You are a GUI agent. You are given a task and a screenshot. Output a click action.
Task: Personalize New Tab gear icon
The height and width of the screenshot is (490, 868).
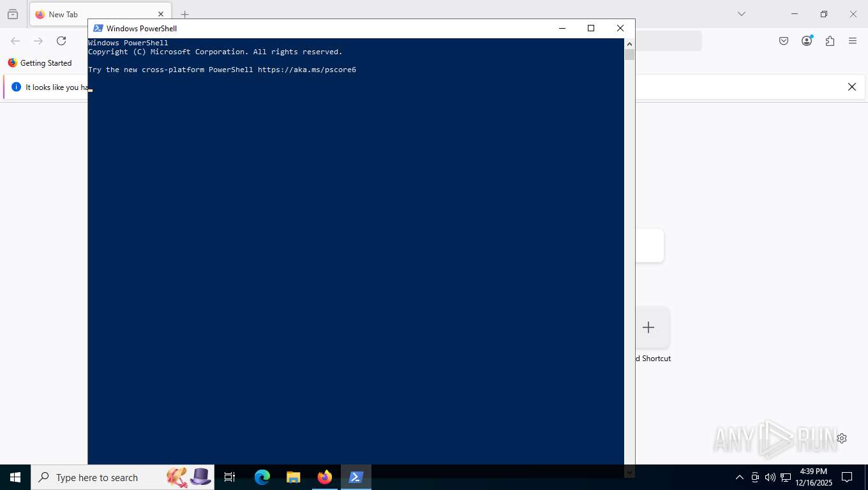tap(842, 438)
